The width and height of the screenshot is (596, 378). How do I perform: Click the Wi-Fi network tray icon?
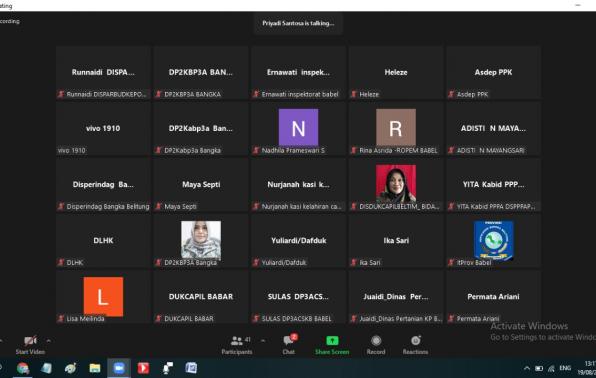551,368
